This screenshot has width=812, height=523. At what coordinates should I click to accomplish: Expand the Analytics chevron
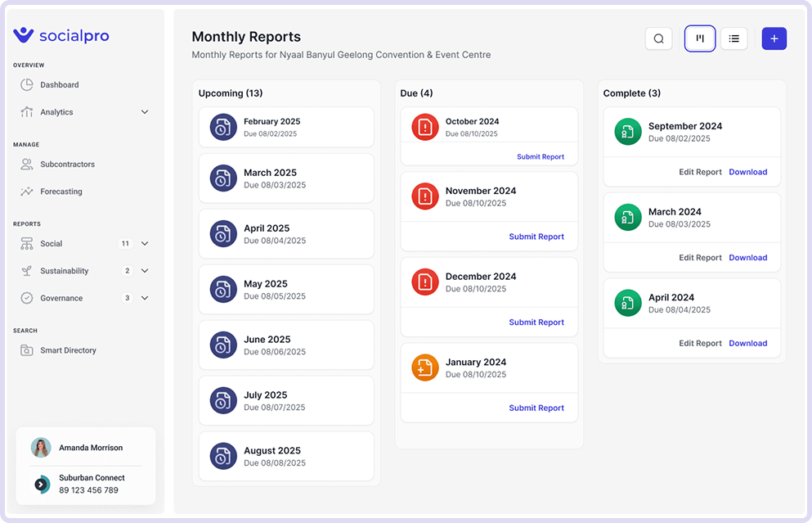(x=145, y=112)
